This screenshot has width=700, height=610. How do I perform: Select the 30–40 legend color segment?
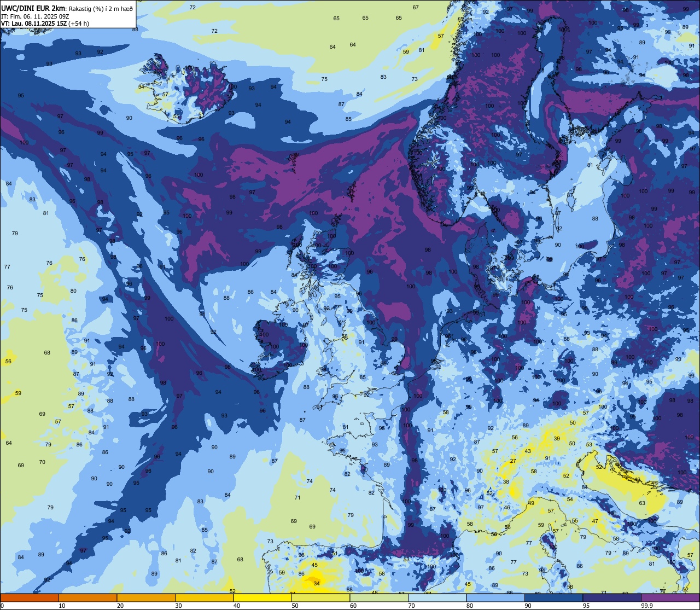[x=204, y=597]
